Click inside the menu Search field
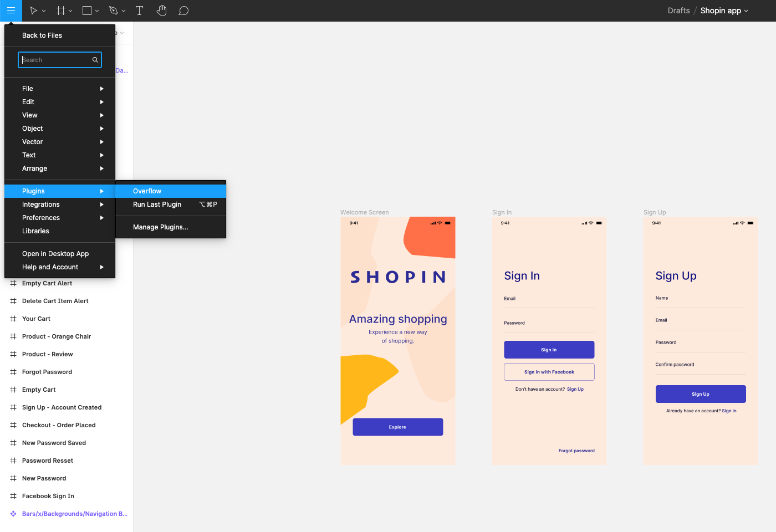 (55, 60)
